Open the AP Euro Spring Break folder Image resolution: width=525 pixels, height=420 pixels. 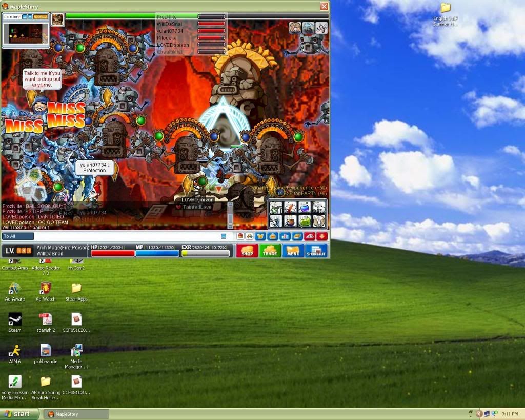(46, 388)
